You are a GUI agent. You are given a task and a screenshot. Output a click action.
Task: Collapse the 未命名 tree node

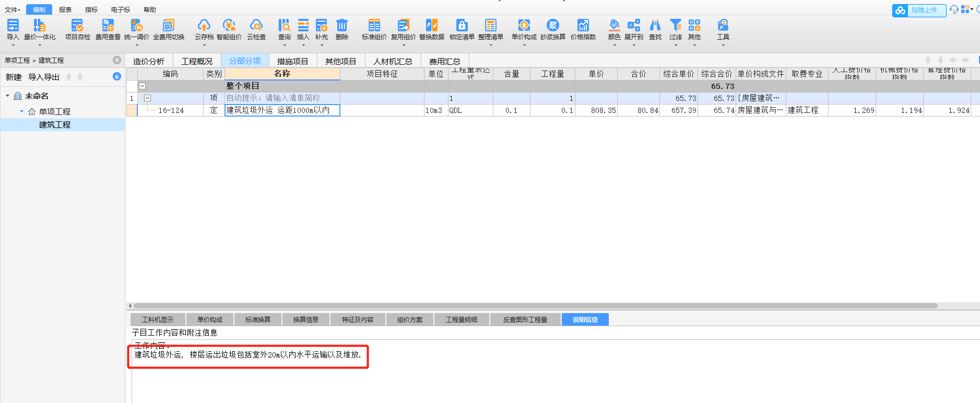[x=7, y=96]
